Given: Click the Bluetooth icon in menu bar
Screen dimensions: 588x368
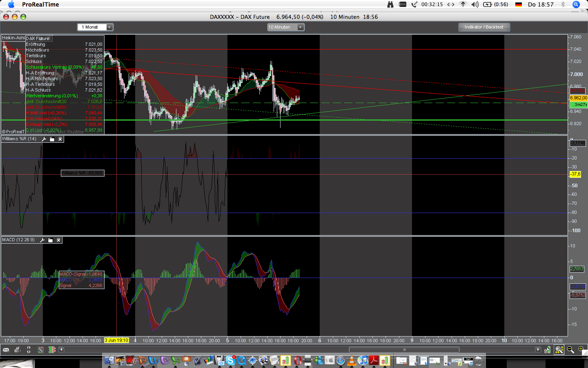Looking at the screenshot, I should point(563,4).
